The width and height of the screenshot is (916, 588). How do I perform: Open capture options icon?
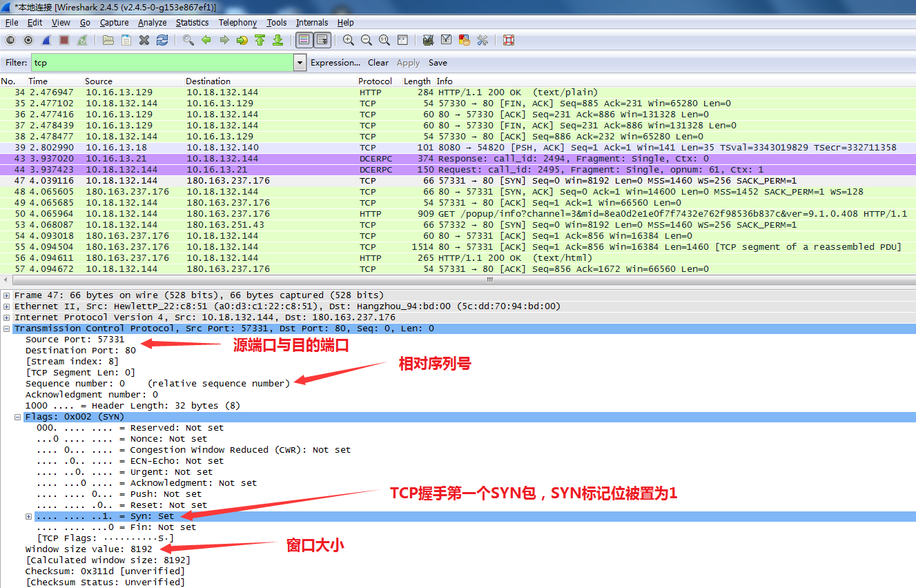pyautogui.click(x=28, y=40)
